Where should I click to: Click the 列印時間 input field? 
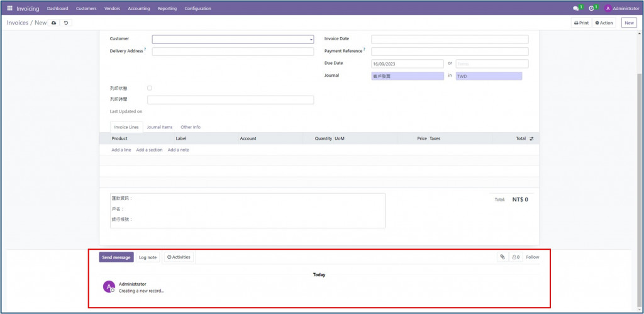pos(230,100)
